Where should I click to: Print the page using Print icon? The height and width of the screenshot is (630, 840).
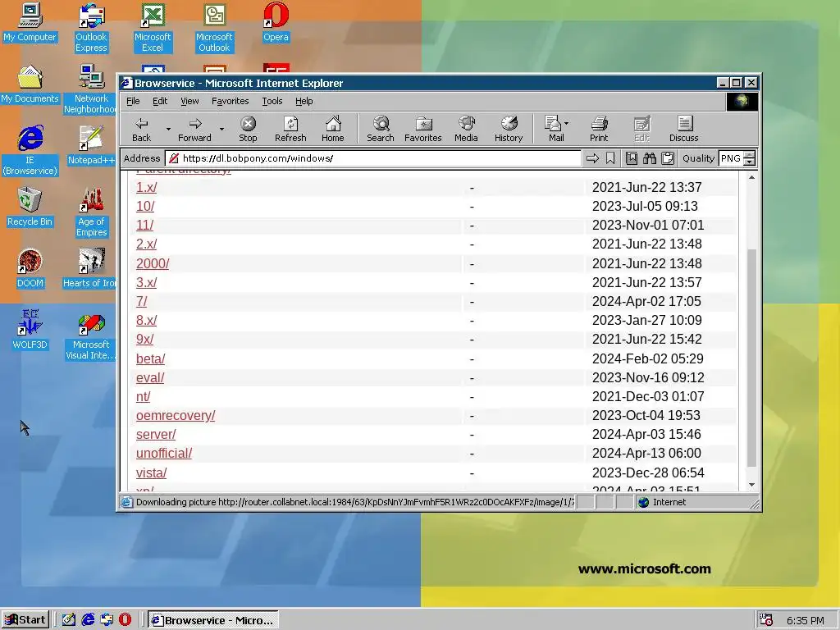(x=599, y=129)
